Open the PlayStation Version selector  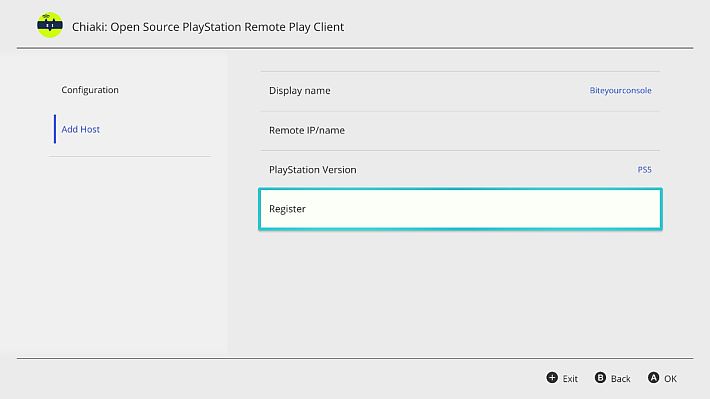[460, 170]
